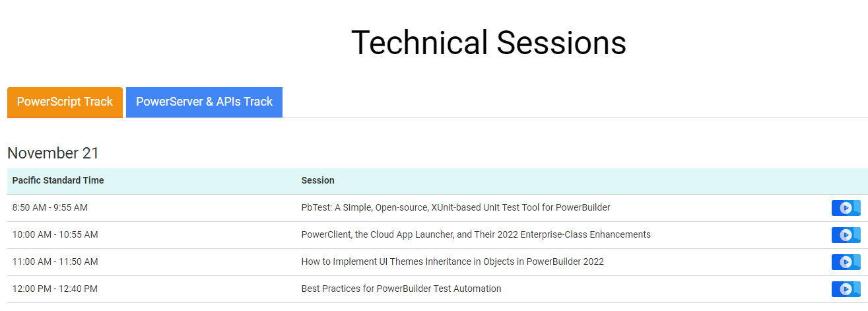Screen dimensions: 868x311
Task: Open video for PowerClient Cloud App Launcher session
Action: click(x=846, y=235)
